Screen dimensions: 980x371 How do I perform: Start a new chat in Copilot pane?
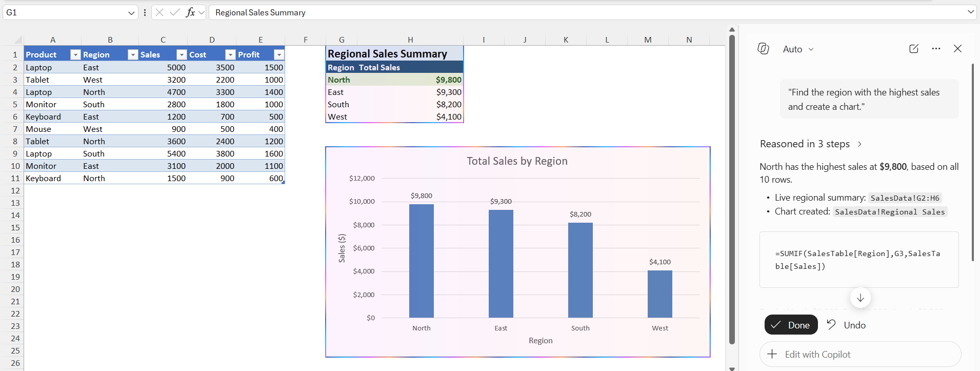(914, 49)
